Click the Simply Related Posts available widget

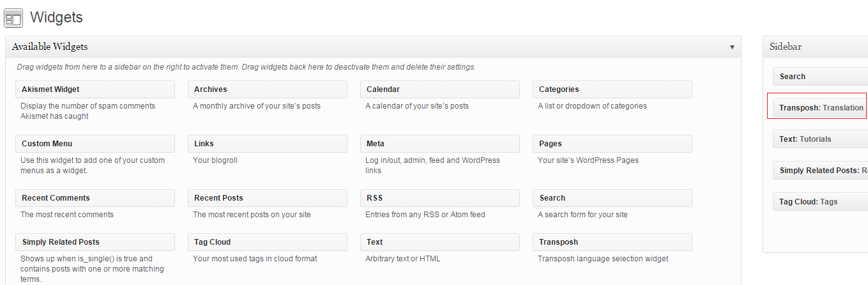95,242
